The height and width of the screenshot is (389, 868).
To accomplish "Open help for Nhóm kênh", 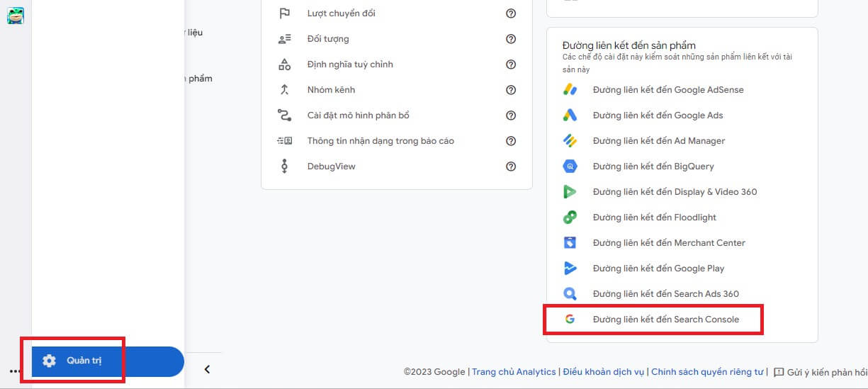I will point(511,90).
